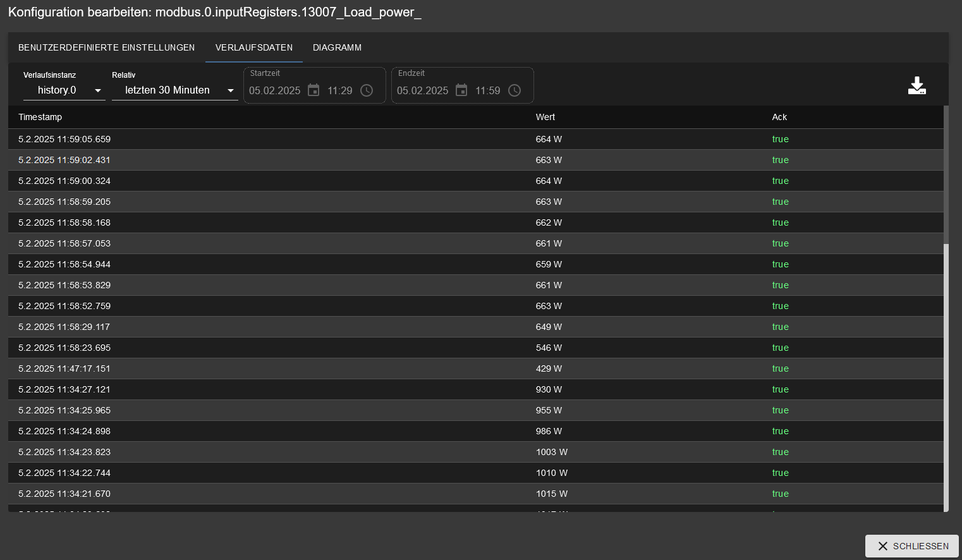Switch to Benutzerdefinierte Einstellungen tab
The height and width of the screenshot is (560, 962).
pos(107,47)
